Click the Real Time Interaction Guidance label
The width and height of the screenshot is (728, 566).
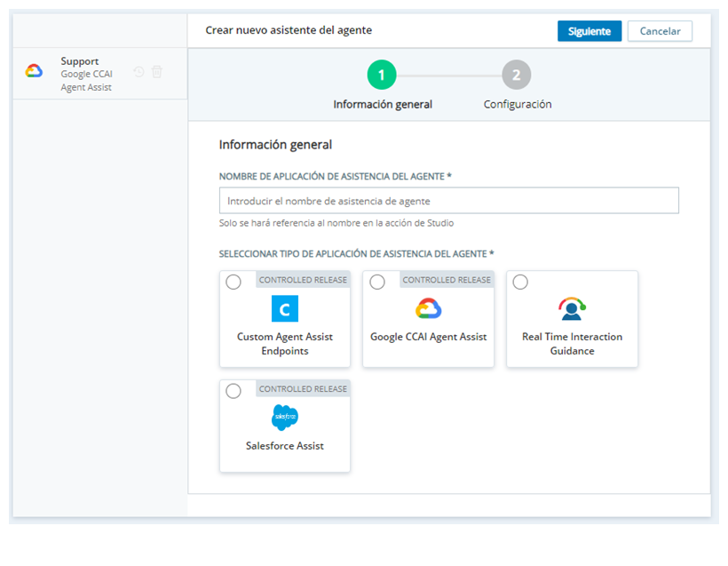572,343
